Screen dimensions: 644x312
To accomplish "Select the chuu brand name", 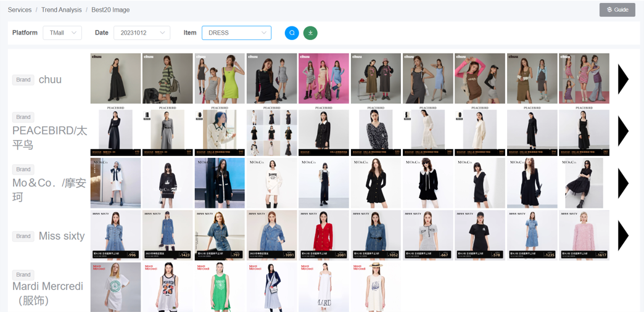I will (x=50, y=80).
